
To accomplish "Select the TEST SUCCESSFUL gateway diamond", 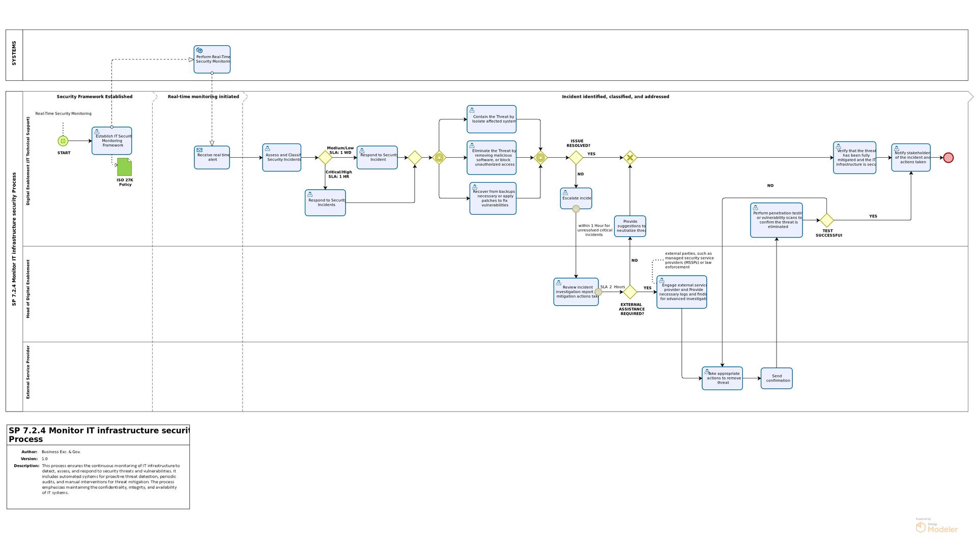I will point(827,220).
